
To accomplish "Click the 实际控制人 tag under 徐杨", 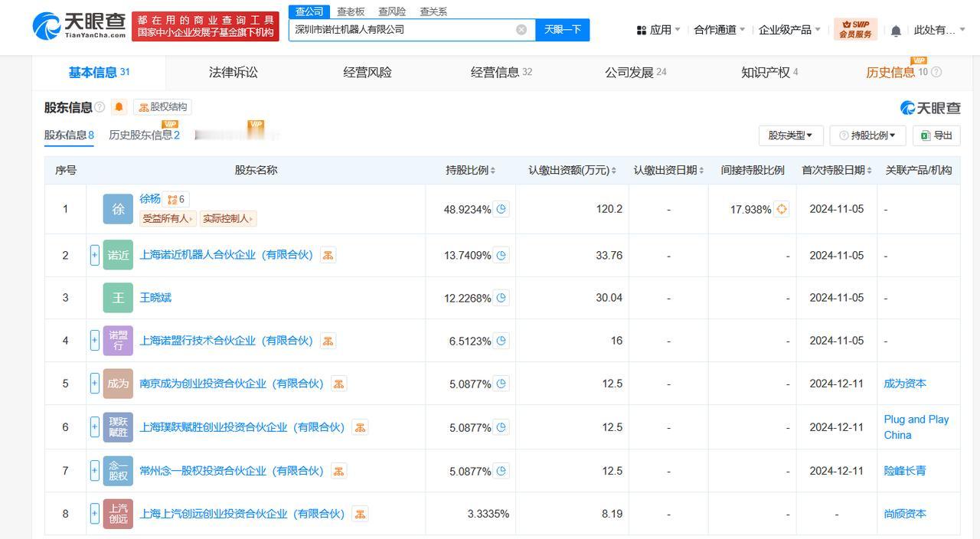I will 227,219.
